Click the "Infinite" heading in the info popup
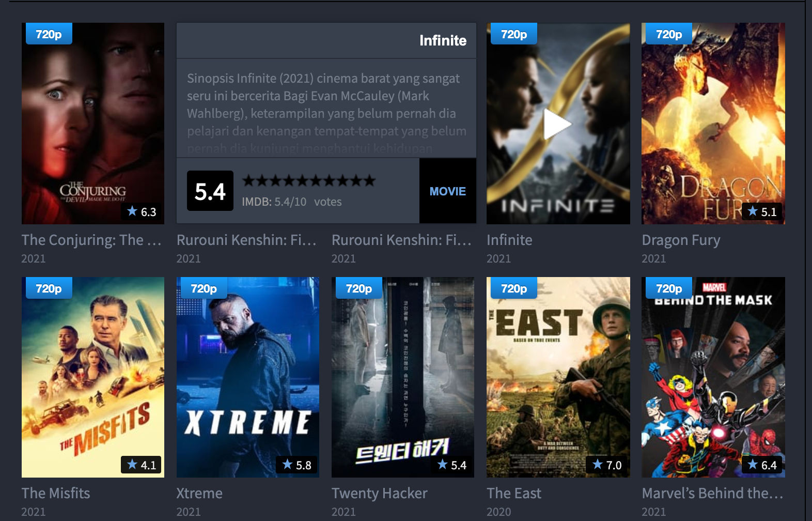 tap(443, 40)
